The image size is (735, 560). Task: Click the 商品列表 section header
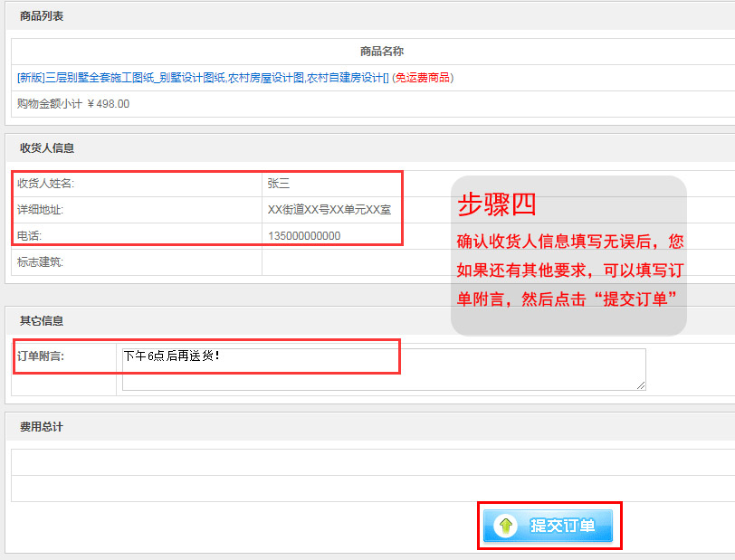coord(42,16)
